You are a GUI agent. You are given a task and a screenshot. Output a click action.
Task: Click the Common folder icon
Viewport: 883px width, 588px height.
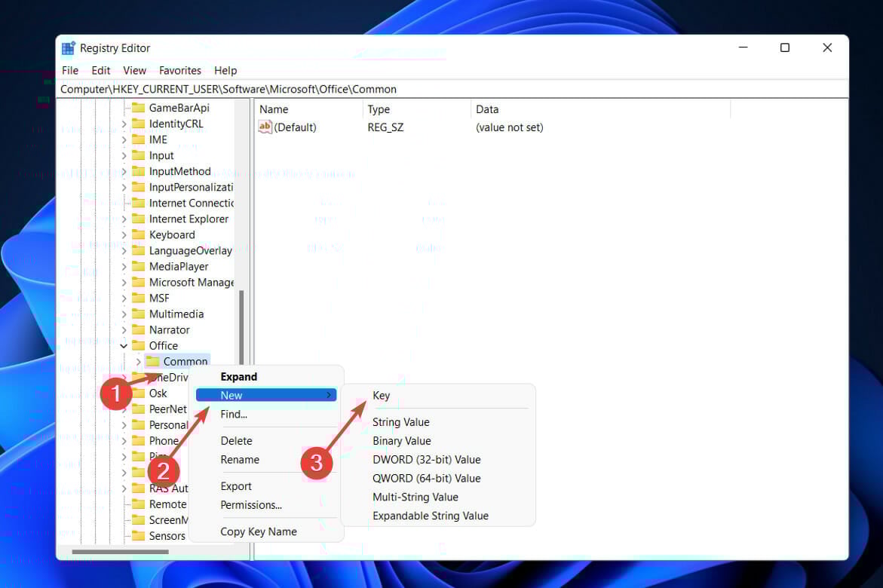[x=152, y=361]
